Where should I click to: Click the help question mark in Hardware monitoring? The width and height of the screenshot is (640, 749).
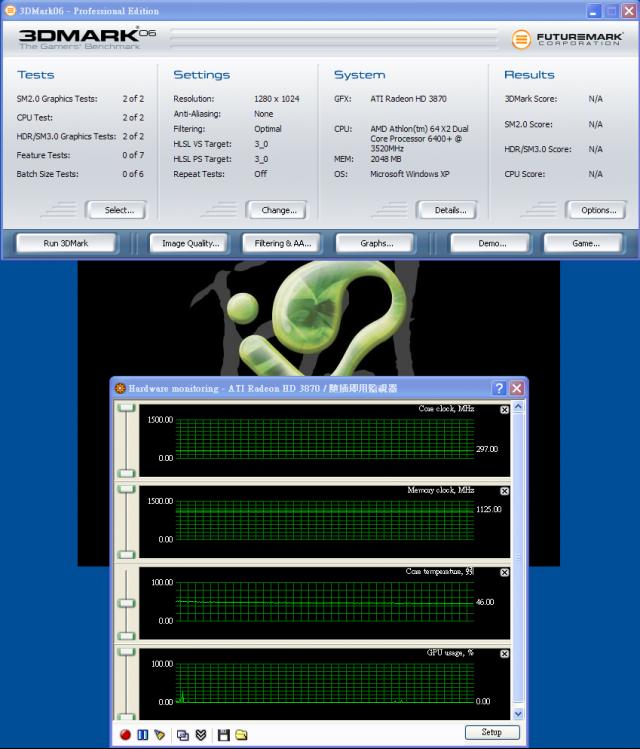[499, 388]
